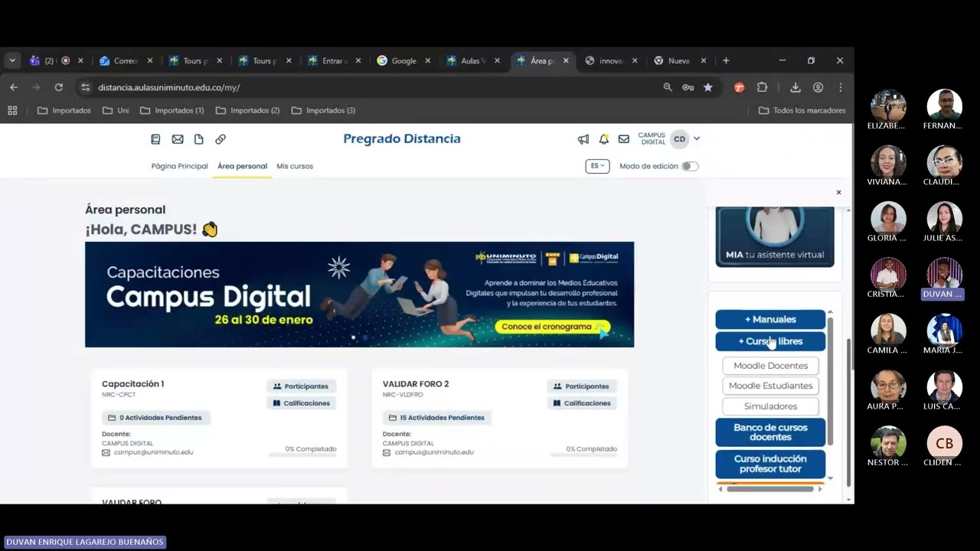The height and width of the screenshot is (551, 980).
Task: Click the password key icon in address bar
Action: coord(688,87)
